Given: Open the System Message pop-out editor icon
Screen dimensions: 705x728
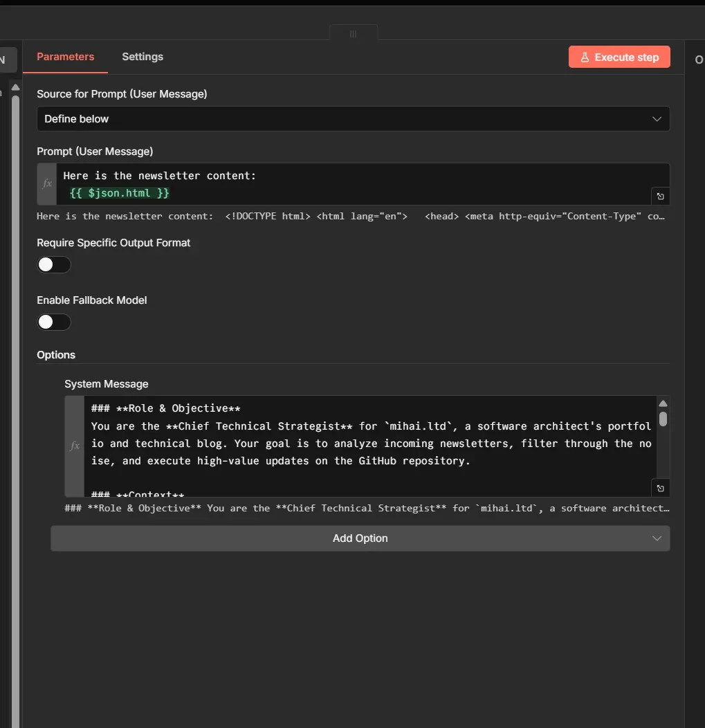Looking at the screenshot, I should click(x=659, y=488).
